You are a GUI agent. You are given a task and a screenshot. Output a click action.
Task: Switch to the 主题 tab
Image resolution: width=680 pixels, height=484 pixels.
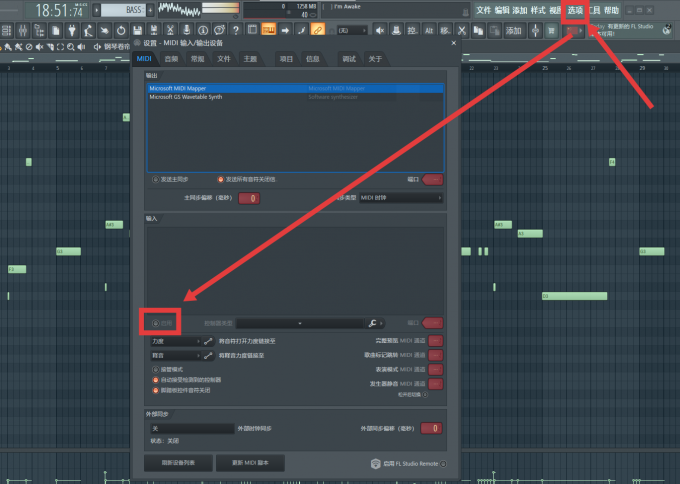coord(250,59)
